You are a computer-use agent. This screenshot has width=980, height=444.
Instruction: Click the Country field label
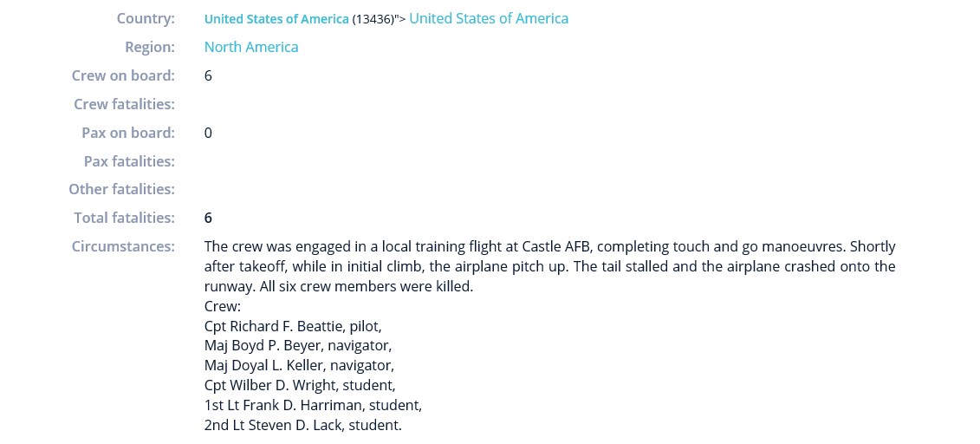click(x=146, y=19)
